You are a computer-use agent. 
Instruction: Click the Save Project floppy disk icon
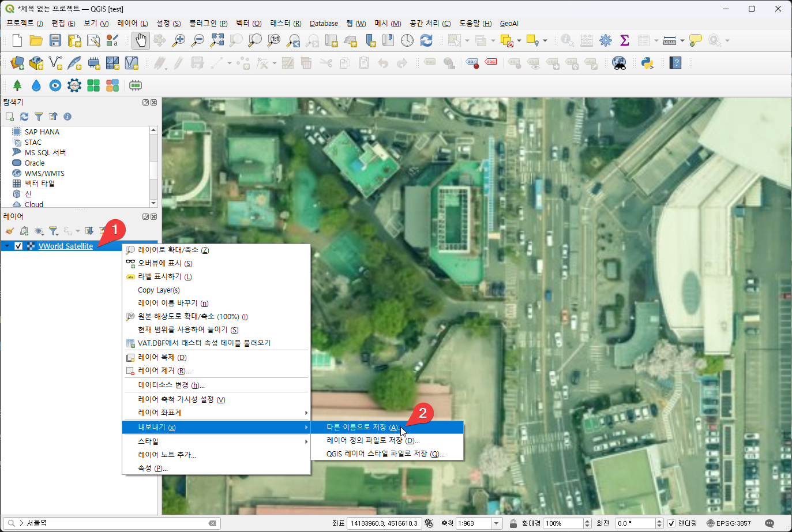55,40
